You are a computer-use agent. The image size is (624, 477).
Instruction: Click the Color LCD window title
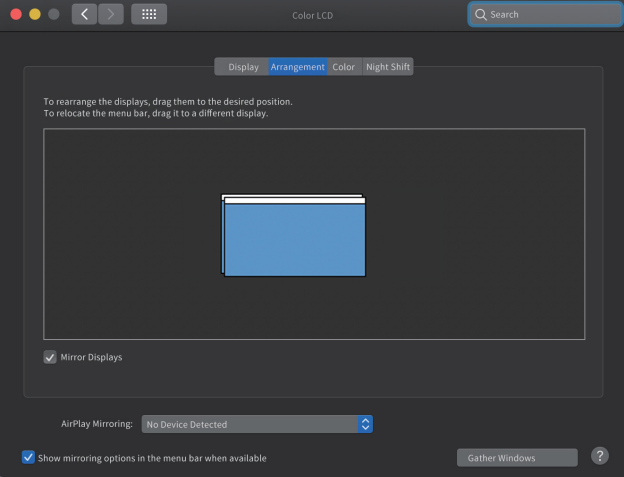coord(312,15)
